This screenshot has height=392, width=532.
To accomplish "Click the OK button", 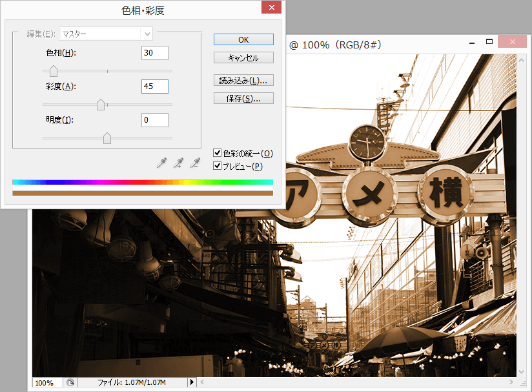I will pos(243,39).
